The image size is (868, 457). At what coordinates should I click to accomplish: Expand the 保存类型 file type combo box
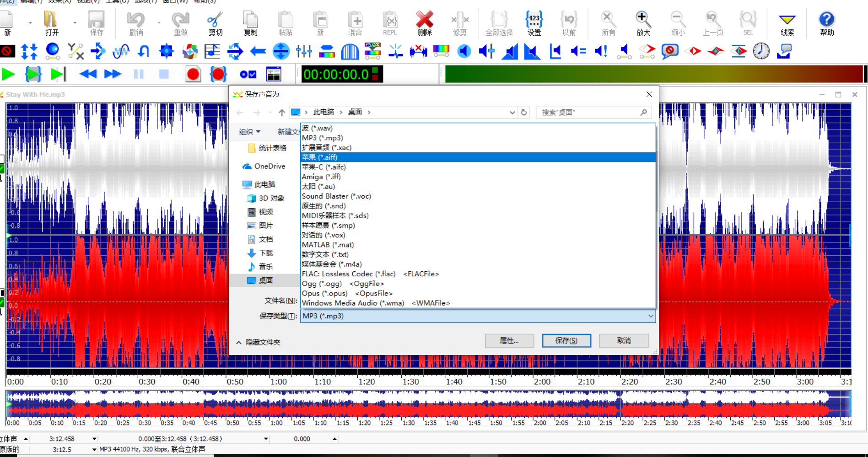[478, 316]
